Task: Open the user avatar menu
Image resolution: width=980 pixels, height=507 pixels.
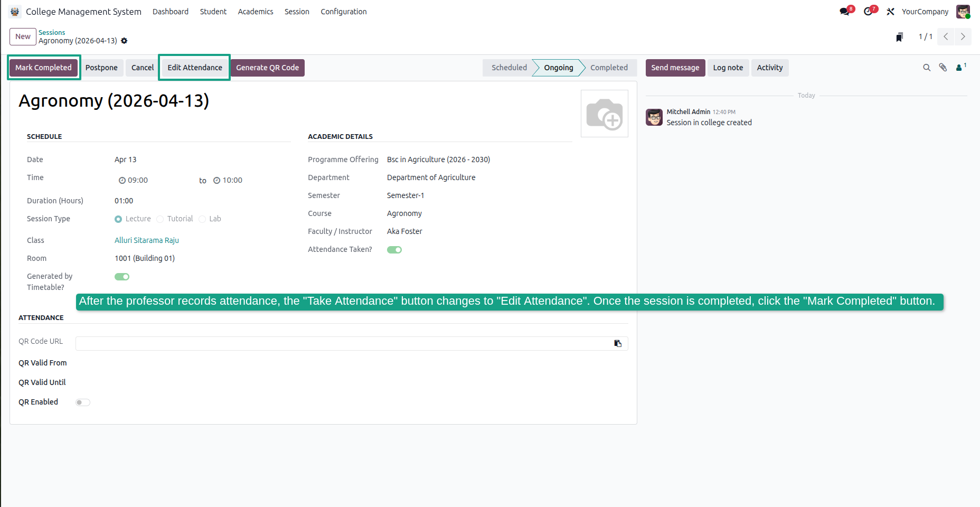Action: (x=963, y=12)
